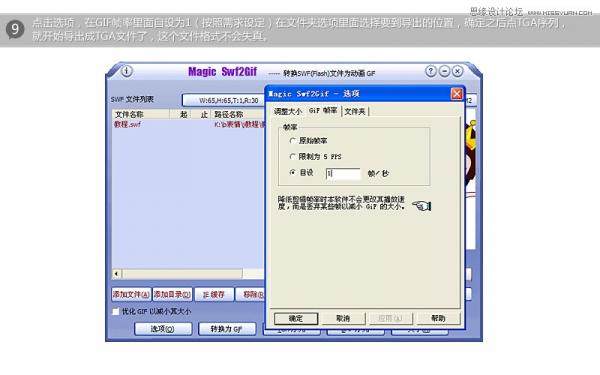Select the 教程.swf file row
This screenshot has width=600, height=375.
pyautogui.click(x=188, y=124)
